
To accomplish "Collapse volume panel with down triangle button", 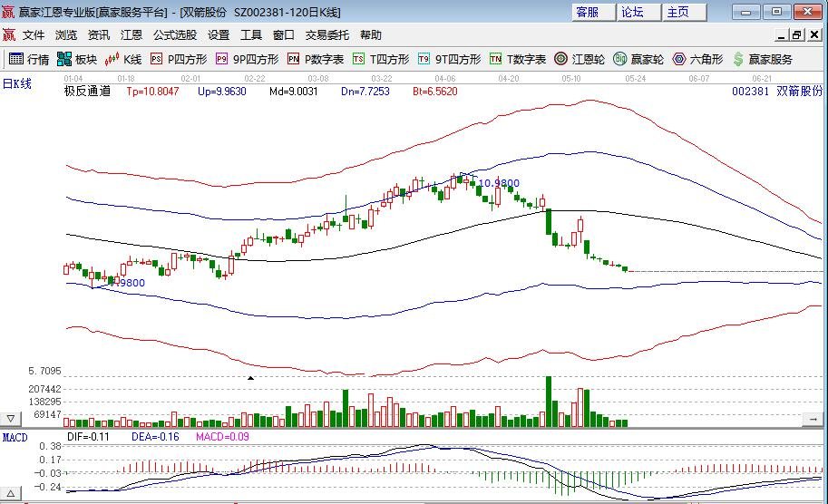I will coord(11,419).
